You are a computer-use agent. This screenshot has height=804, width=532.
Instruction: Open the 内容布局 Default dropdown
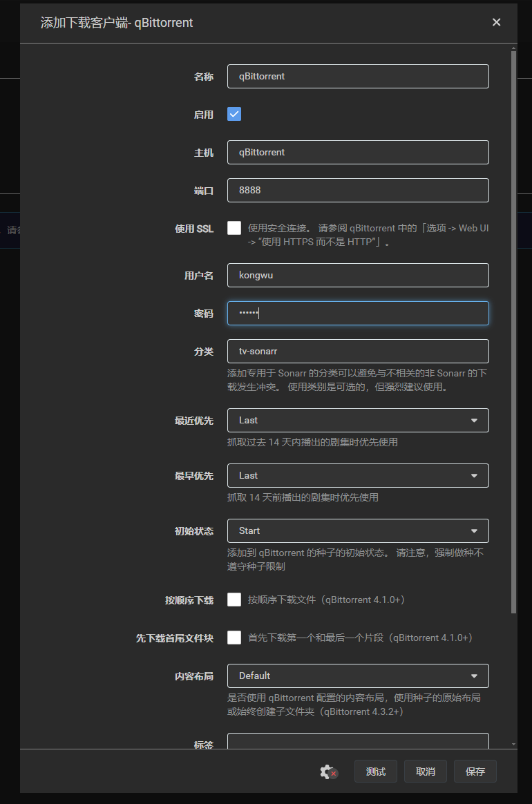[x=358, y=676]
